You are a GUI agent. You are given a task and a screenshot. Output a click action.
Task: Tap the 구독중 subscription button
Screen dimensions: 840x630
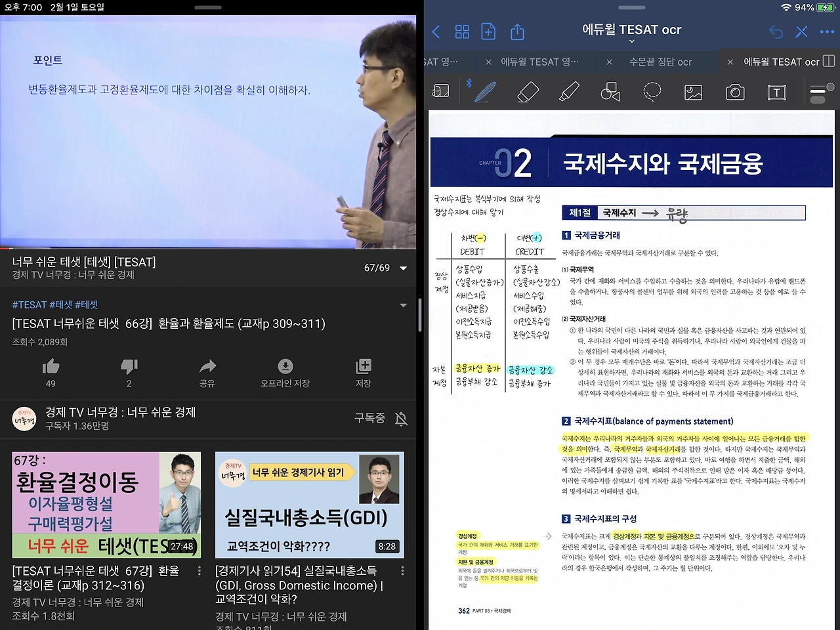pyautogui.click(x=369, y=418)
